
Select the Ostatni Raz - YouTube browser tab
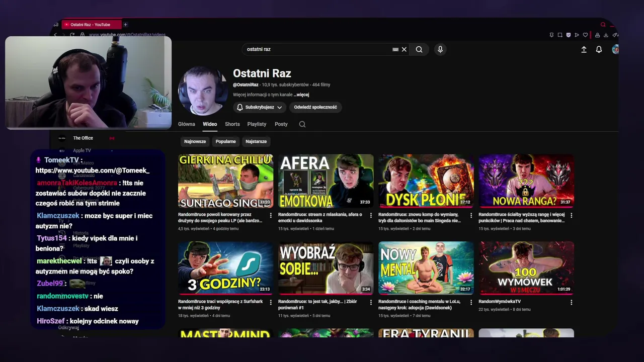[x=91, y=24]
